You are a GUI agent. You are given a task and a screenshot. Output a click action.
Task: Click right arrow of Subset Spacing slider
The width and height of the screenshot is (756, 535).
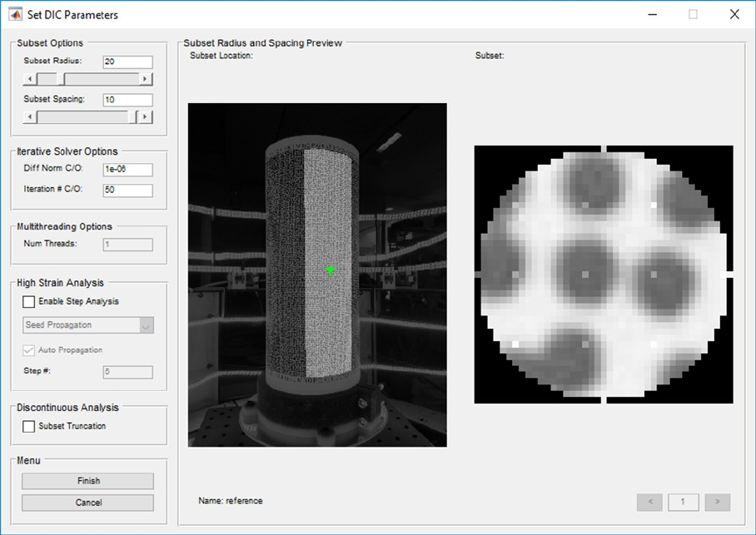pos(146,116)
